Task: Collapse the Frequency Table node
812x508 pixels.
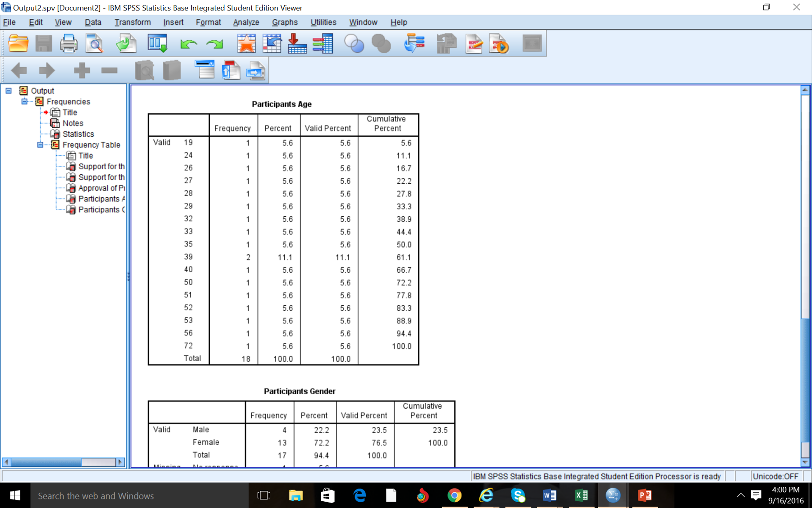Action: (40, 144)
